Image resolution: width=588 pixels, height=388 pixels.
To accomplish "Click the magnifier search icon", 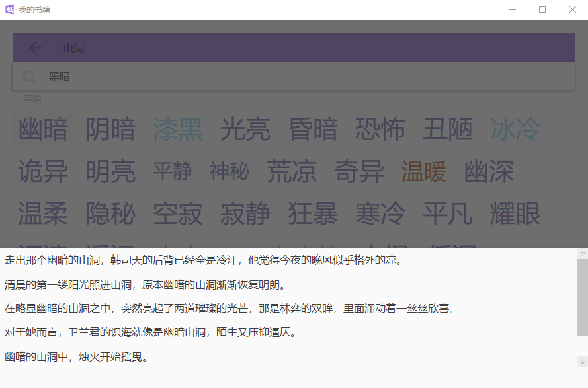I will coord(30,77).
